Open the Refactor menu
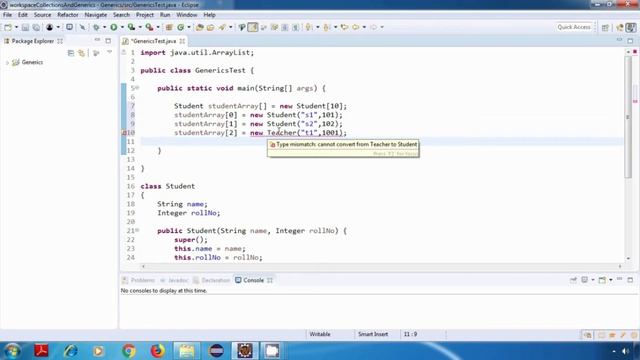This screenshot has height=360, width=640. click(68, 15)
